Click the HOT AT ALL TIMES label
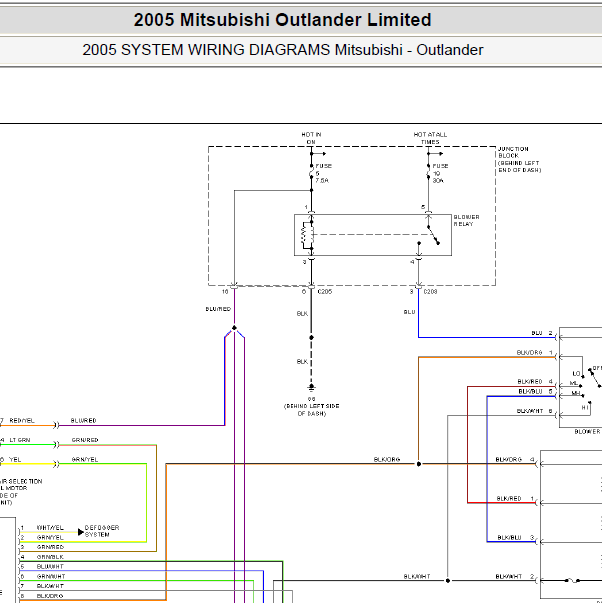Screen dimensions: 602x603 point(430,138)
